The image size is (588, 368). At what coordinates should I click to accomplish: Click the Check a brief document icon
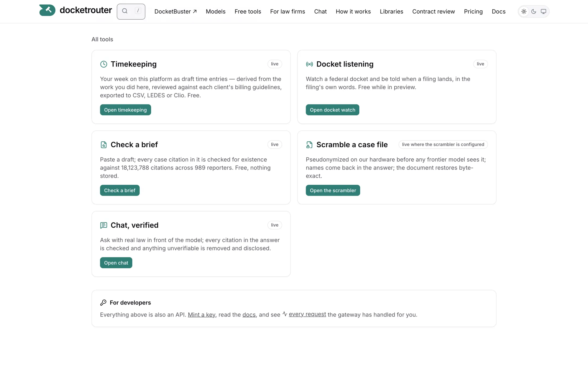click(104, 145)
